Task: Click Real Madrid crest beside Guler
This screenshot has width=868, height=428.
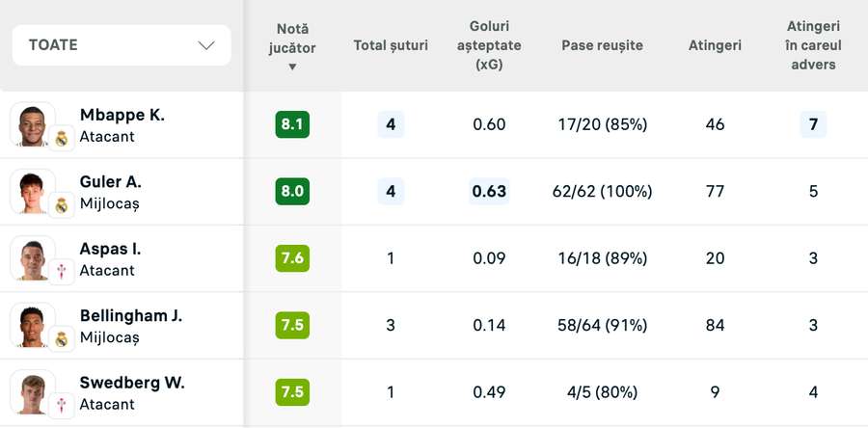Action: pos(62,204)
